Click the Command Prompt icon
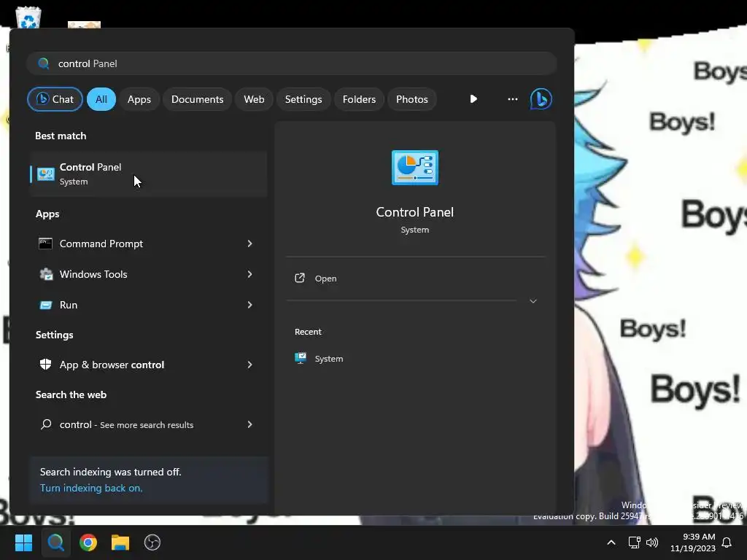This screenshot has width=747, height=560. point(45,244)
